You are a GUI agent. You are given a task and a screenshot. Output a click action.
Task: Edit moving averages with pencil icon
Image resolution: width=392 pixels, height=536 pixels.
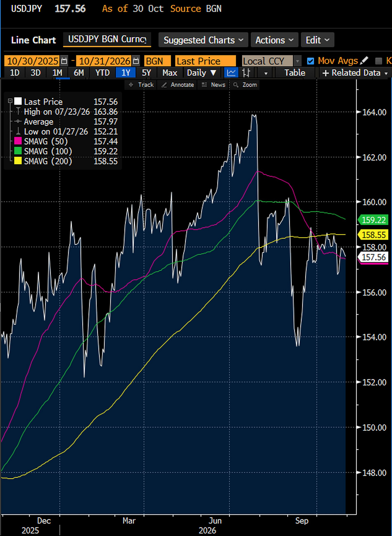click(364, 61)
